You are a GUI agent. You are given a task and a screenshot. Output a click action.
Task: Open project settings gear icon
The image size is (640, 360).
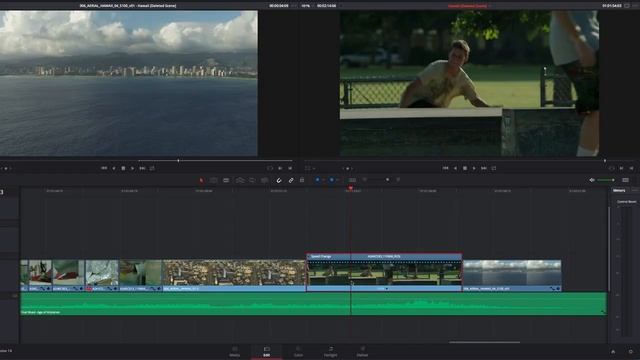[x=631, y=352]
